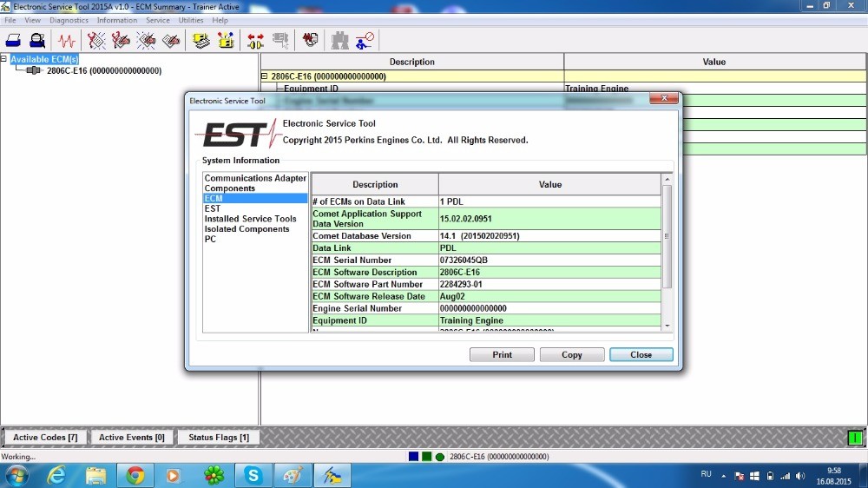Open the Help menu
This screenshot has width=868, height=488.
[220, 20]
